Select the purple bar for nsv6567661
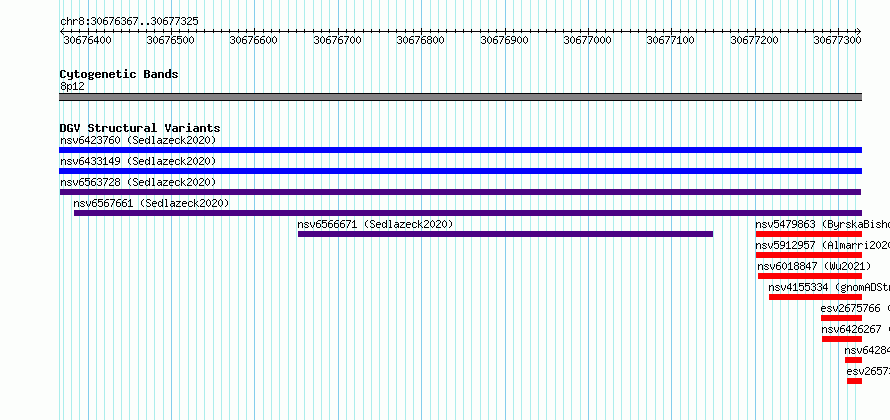Screen dimensions: 890x420 [x=468, y=213]
